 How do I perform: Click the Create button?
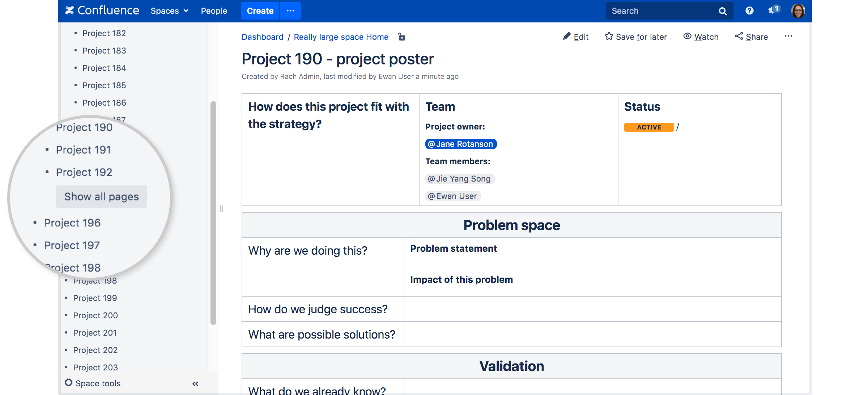pos(260,11)
